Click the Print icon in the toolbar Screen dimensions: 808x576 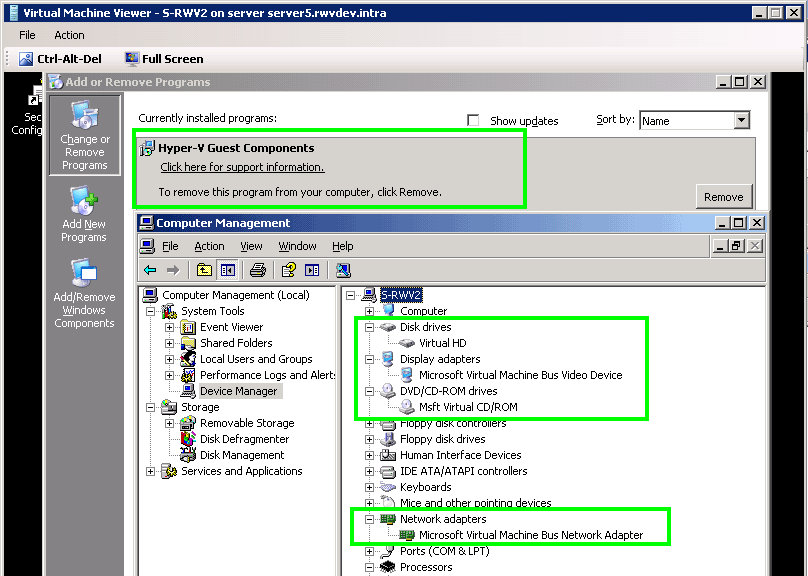tap(257, 270)
